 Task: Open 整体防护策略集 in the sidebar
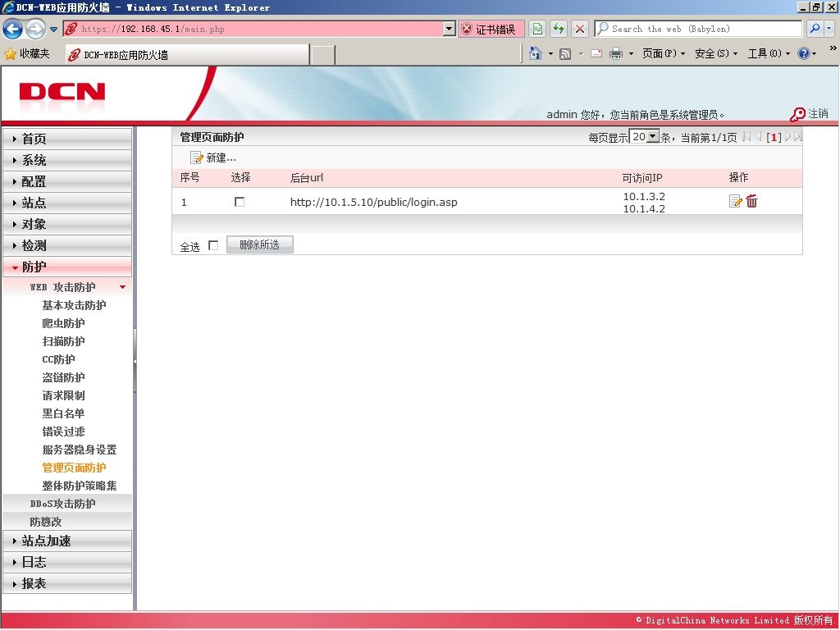(80, 486)
